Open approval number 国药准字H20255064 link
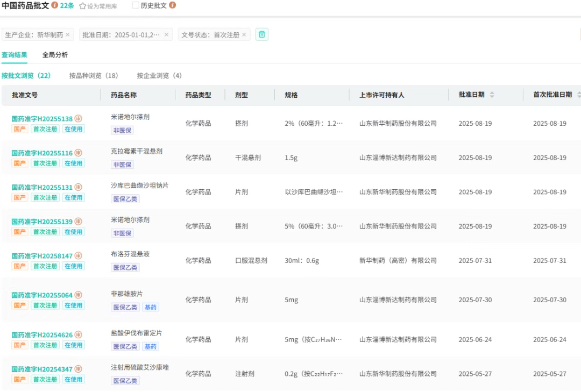This screenshot has height=392, width=581. (42, 296)
